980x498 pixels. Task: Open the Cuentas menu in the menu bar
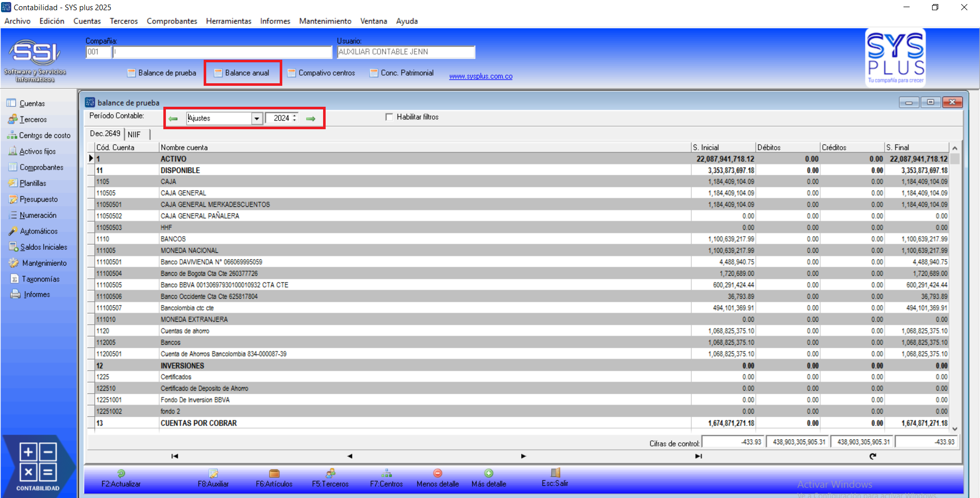point(87,21)
